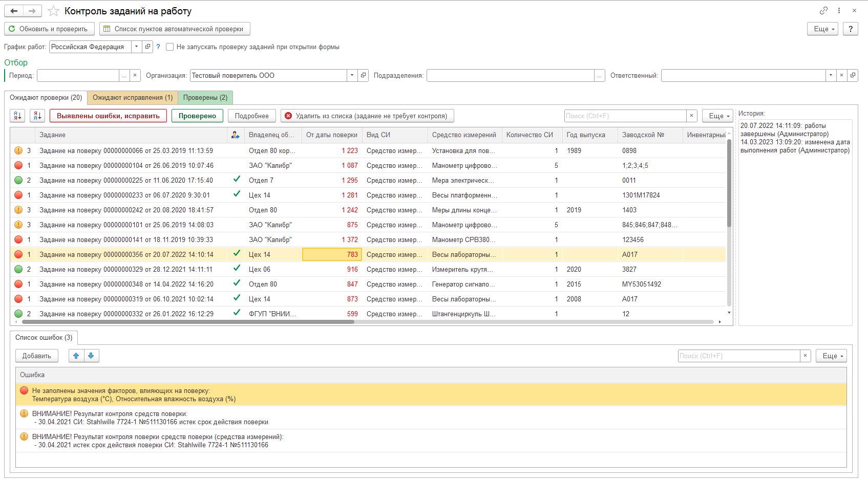Click the back navigation arrow

pos(14,11)
